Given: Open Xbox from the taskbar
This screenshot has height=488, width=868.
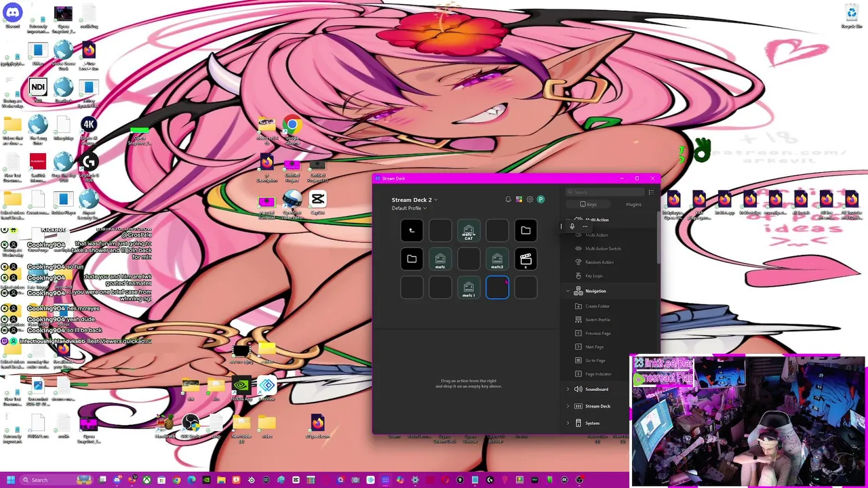Looking at the screenshot, I should 146,480.
